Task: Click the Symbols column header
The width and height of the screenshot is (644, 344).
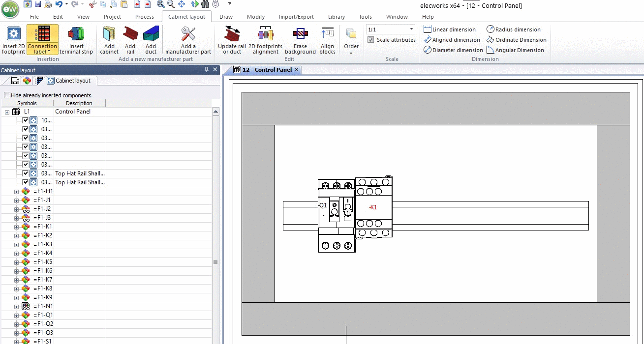Action: (27, 103)
